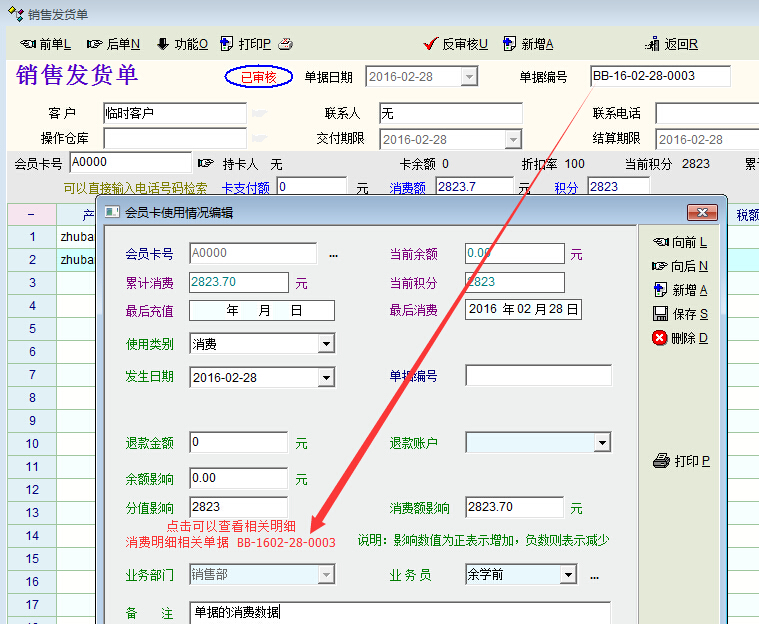The image size is (759, 624).
Task: Click the 前单 previous order toolbar button
Action: click(x=46, y=44)
